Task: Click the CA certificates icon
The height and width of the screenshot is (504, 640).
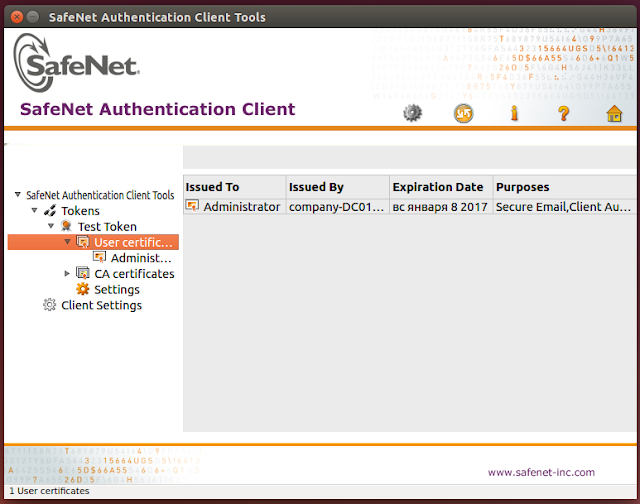Action: click(x=83, y=273)
